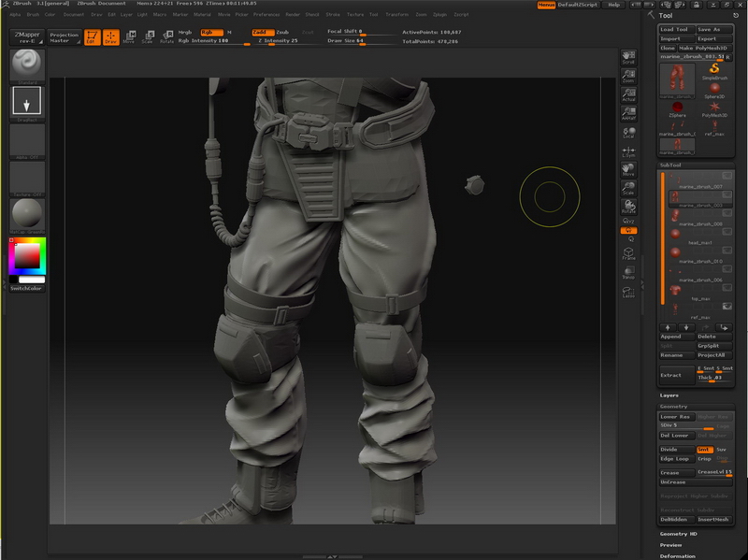Open the DragRect stroke picker
This screenshot has height=560, width=748.
click(27, 104)
